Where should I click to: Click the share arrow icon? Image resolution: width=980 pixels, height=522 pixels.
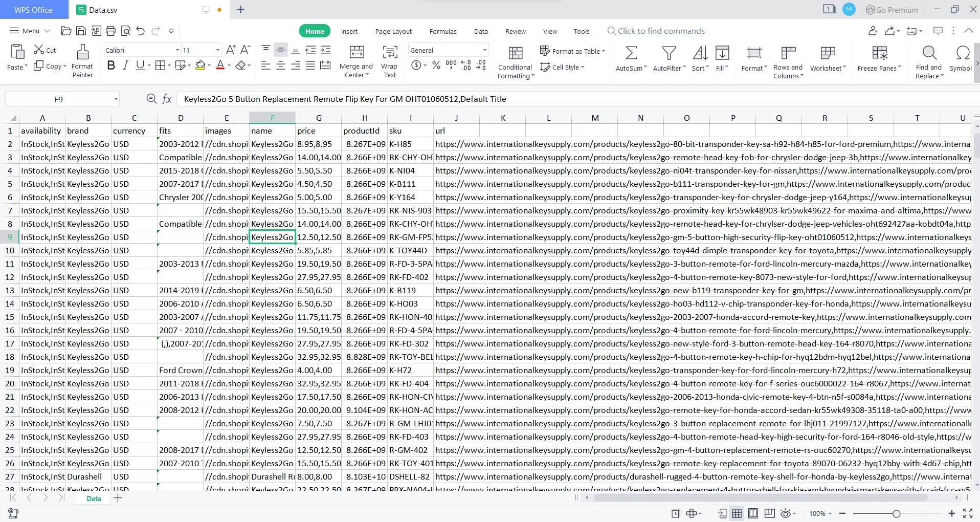[889, 31]
